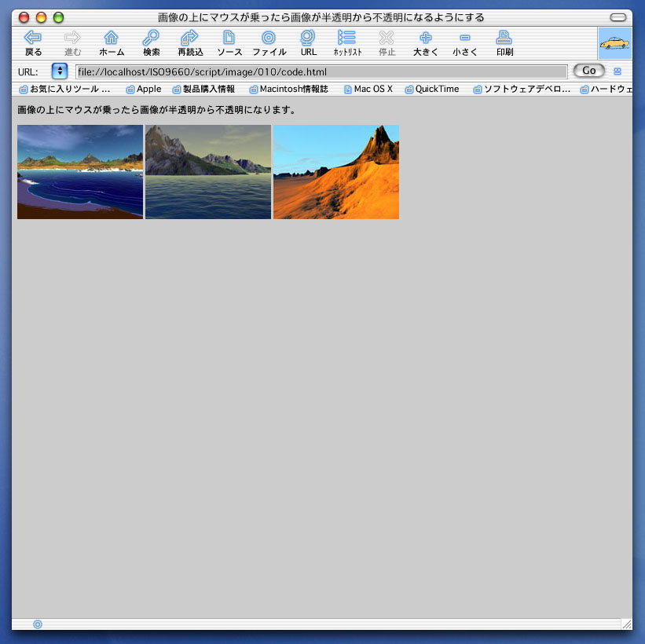Open the Macintosh情報誌 bookmark
The height and width of the screenshot is (644, 645).
point(289,89)
